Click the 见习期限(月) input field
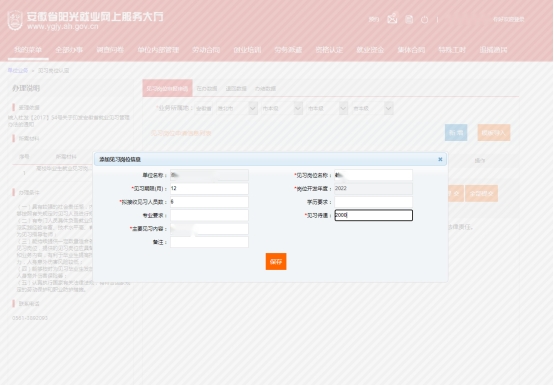The width and height of the screenshot is (554, 385). point(209,189)
